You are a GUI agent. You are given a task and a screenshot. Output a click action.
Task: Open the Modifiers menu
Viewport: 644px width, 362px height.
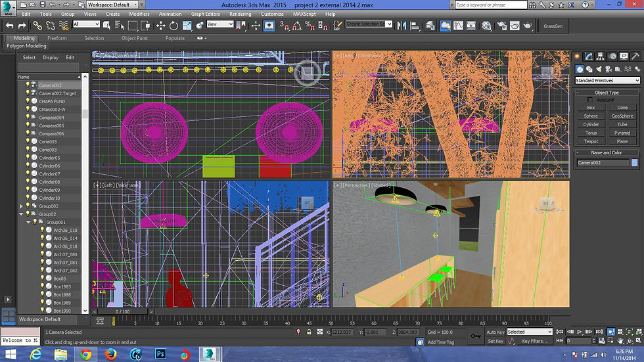click(139, 14)
